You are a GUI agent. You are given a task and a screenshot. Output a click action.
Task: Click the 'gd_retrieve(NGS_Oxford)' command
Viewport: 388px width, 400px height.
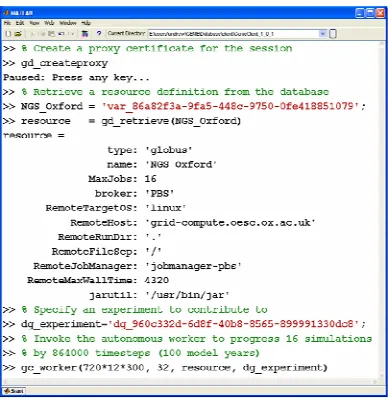point(171,121)
